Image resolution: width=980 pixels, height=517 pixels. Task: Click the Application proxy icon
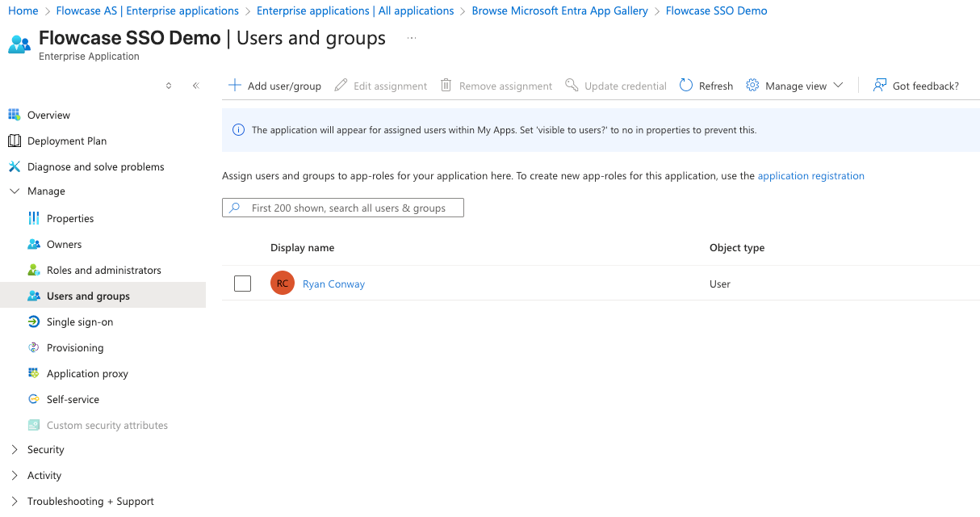33,373
